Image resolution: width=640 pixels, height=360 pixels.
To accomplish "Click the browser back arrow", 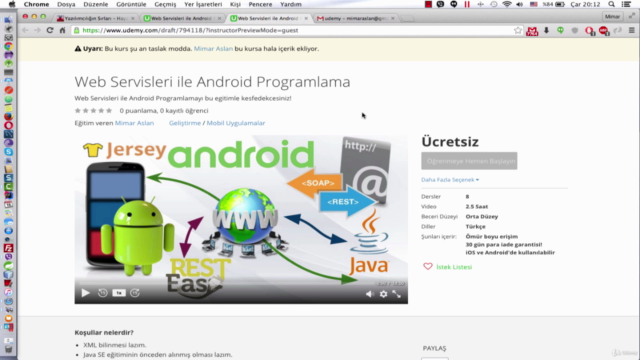I will [25, 31].
